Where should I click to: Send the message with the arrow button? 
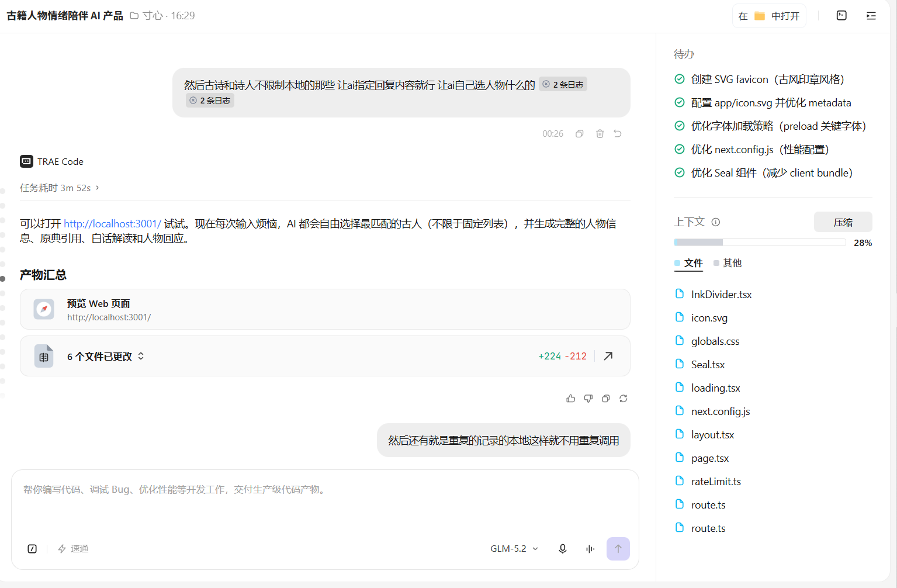coord(618,549)
